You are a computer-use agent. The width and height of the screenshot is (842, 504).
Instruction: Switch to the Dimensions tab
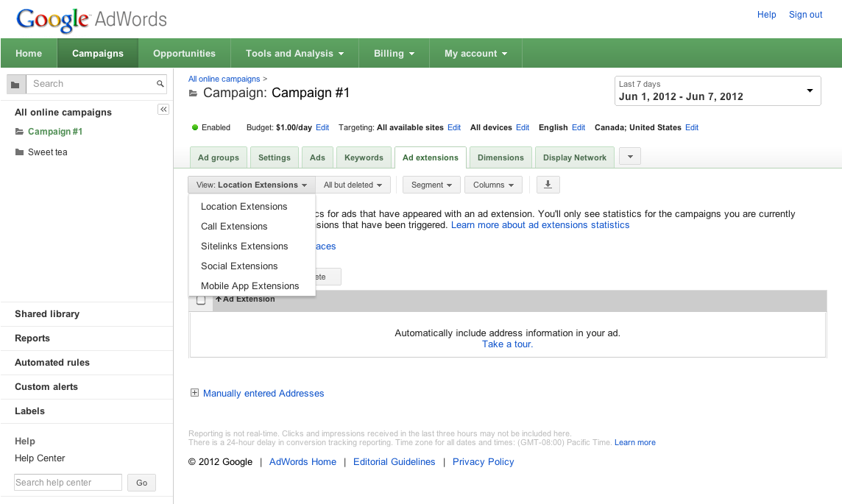[500, 157]
